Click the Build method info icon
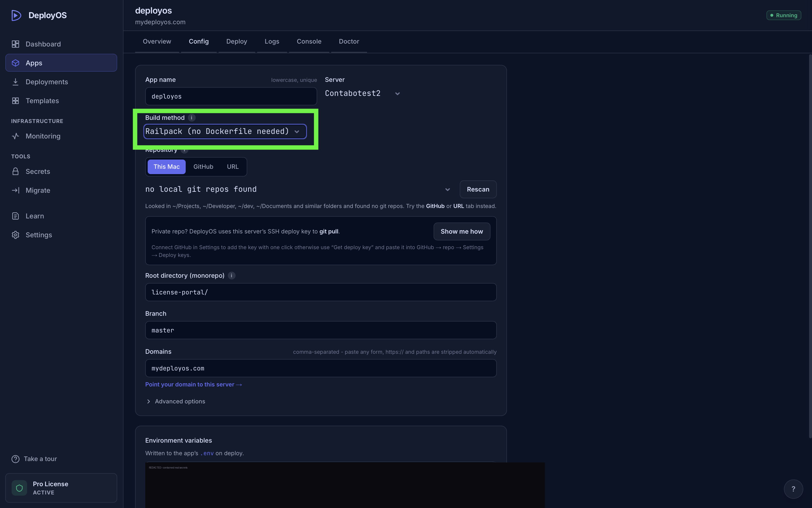The height and width of the screenshot is (508, 812). point(192,118)
